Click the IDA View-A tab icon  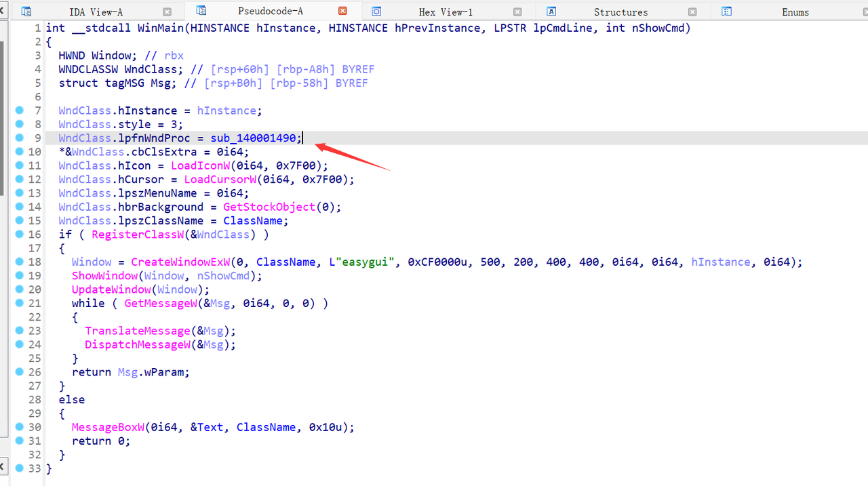[26, 12]
